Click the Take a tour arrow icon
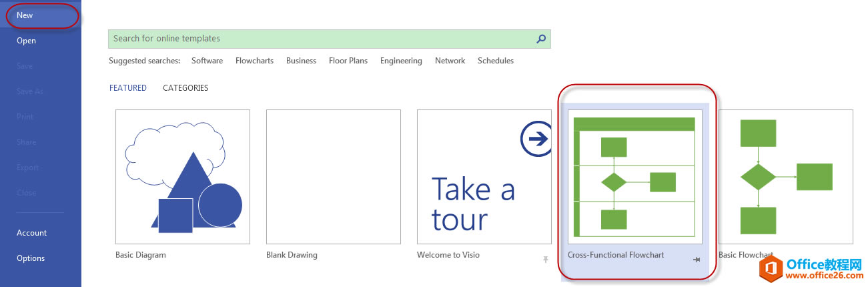Viewport: 868px width, 287px height. coord(535,138)
